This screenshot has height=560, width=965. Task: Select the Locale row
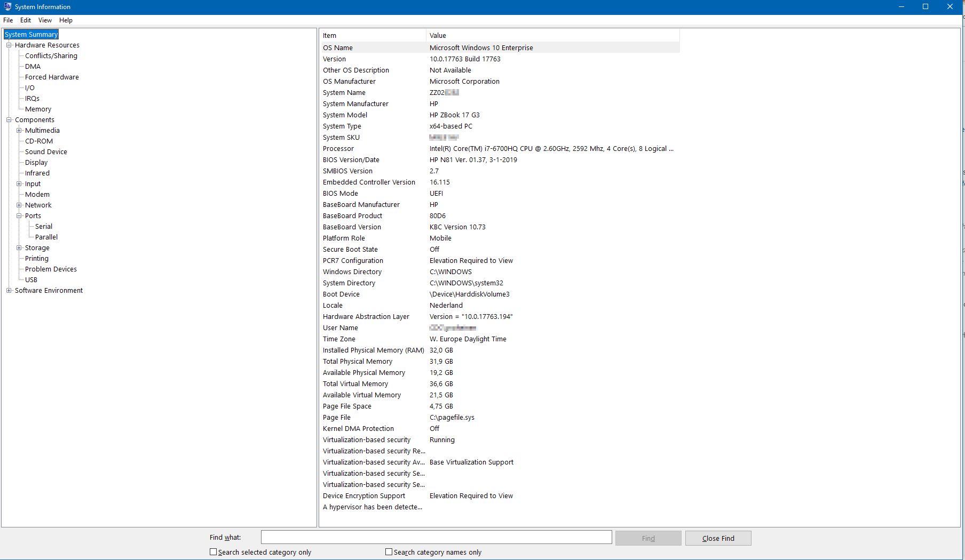tap(500, 306)
